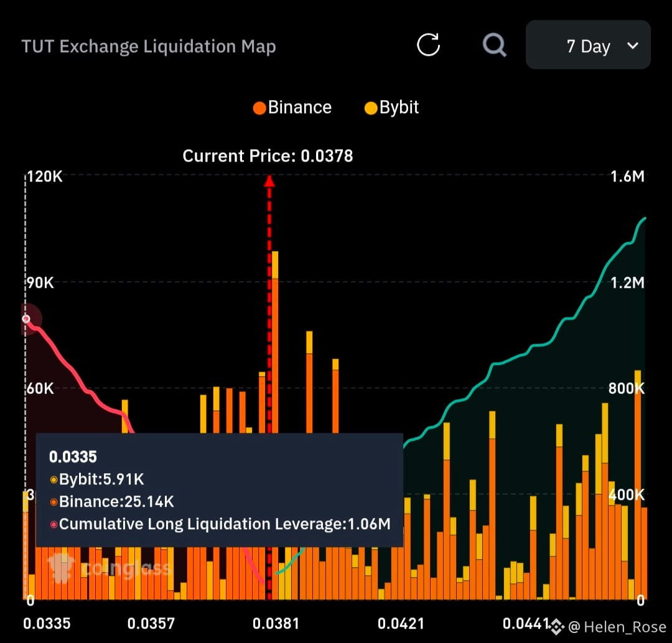The image size is (672, 643).
Task: Click the Binance orange legend dot
Action: [x=259, y=108]
